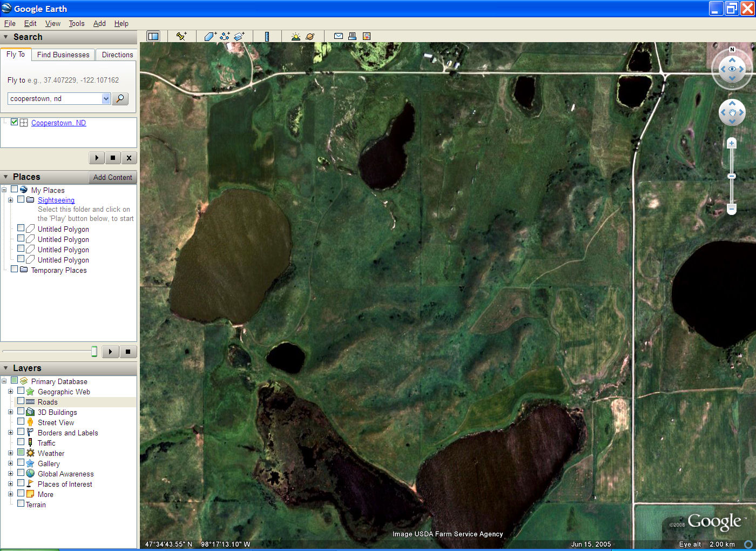Image resolution: width=756 pixels, height=551 pixels.
Task: Expand the Gallery layer node
Action: click(10, 463)
